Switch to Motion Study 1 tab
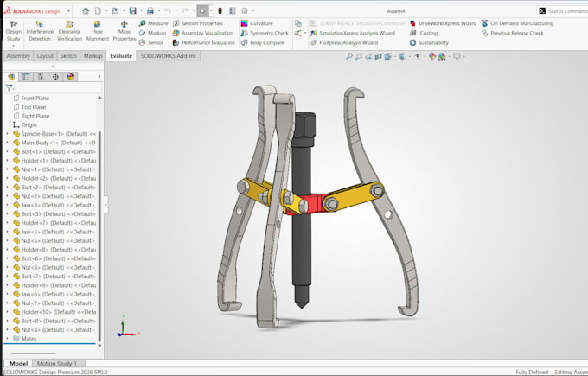Viewport: 588px width, 376px height. click(56, 363)
